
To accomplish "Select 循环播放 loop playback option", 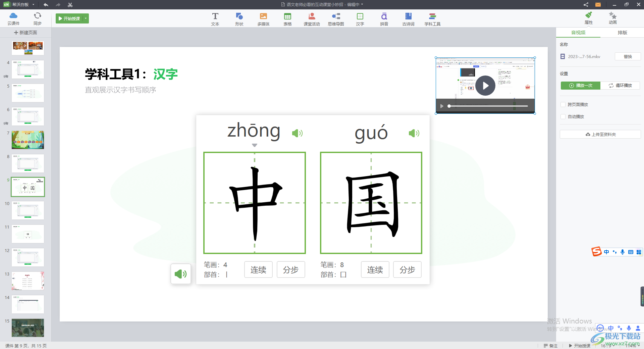I will [x=620, y=86].
